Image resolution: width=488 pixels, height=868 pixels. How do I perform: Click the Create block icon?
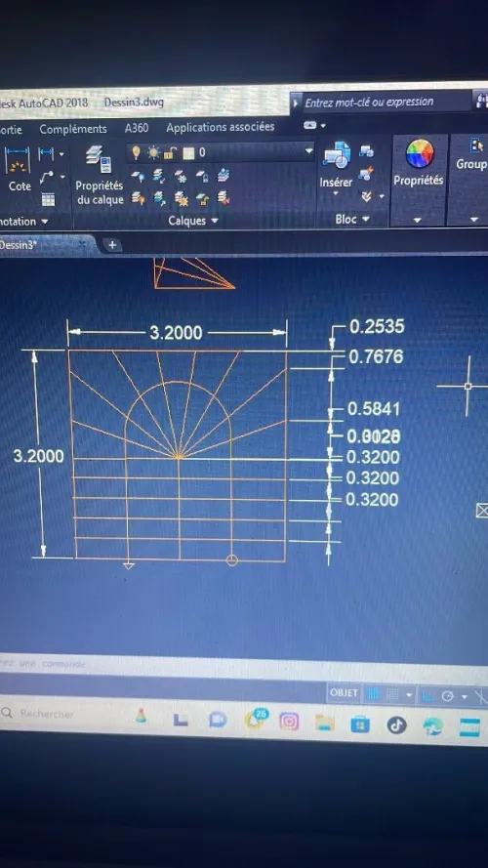pos(366,151)
